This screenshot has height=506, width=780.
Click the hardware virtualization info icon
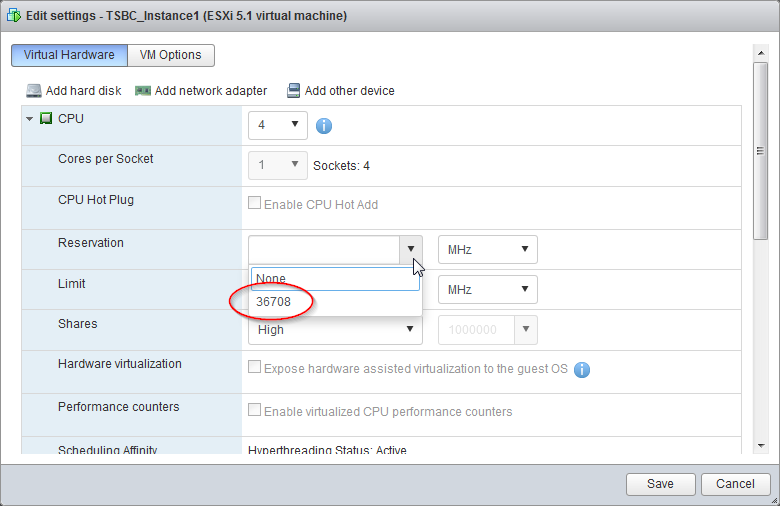[x=582, y=370]
